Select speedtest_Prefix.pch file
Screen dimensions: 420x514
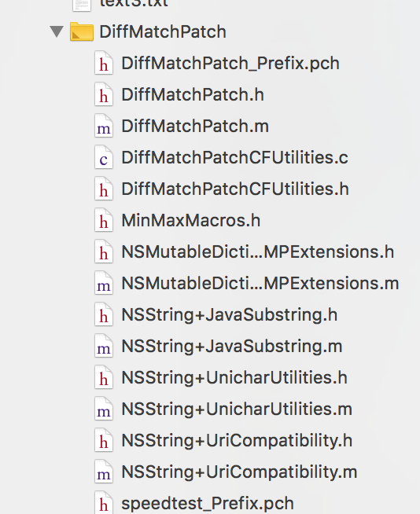coord(208,504)
